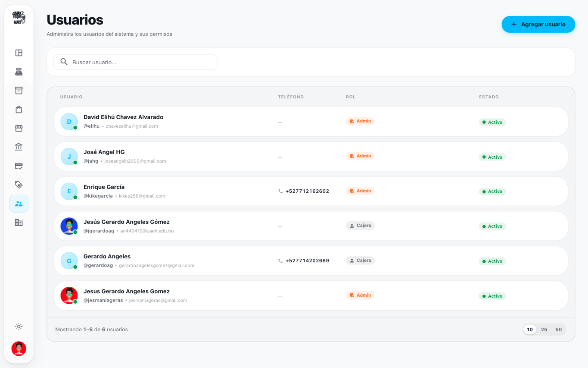The image size is (588, 368).
Task: Select 25 rows per page
Action: click(544, 330)
